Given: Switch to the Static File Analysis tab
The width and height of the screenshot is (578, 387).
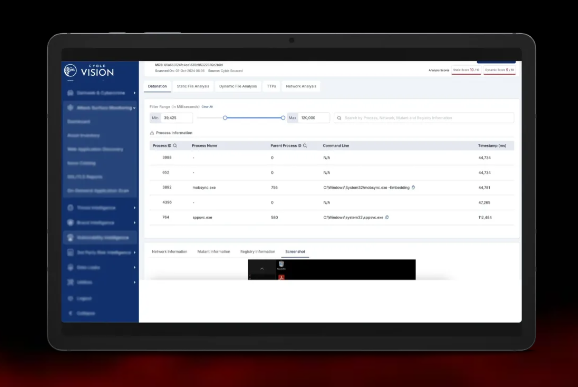Looking at the screenshot, I should click(x=193, y=86).
